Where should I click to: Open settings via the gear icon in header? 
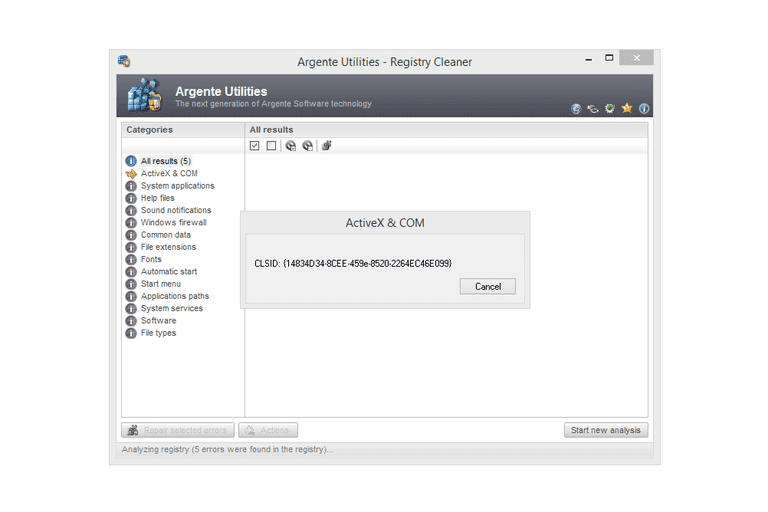(x=610, y=108)
